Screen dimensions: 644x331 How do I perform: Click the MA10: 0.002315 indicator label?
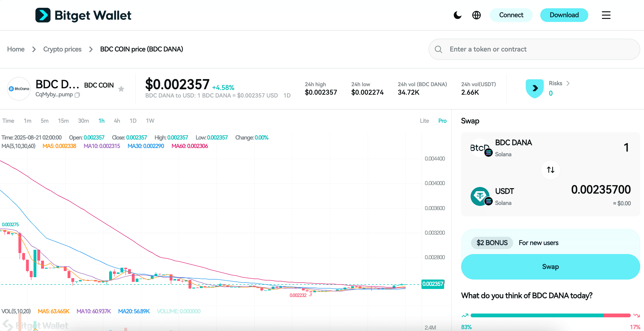click(102, 146)
